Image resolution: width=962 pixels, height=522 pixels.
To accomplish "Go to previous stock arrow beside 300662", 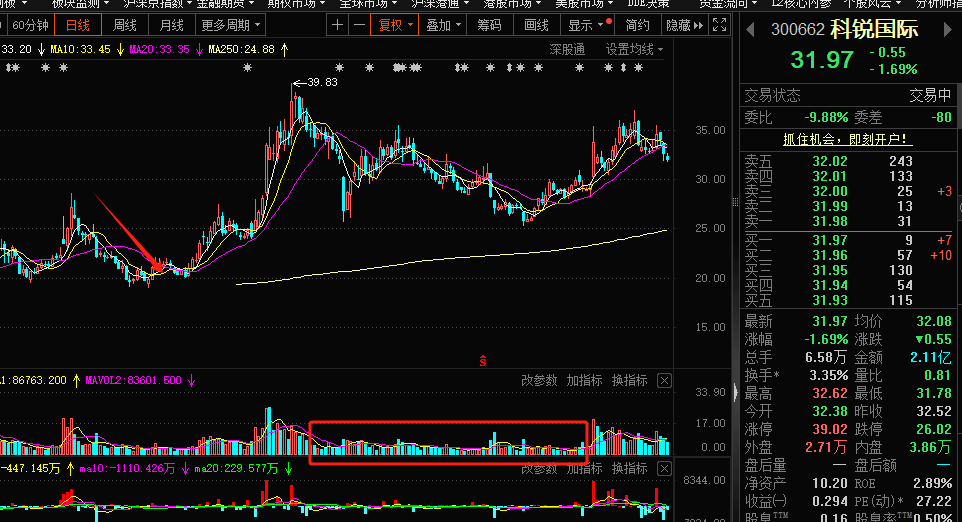I will (750, 29).
